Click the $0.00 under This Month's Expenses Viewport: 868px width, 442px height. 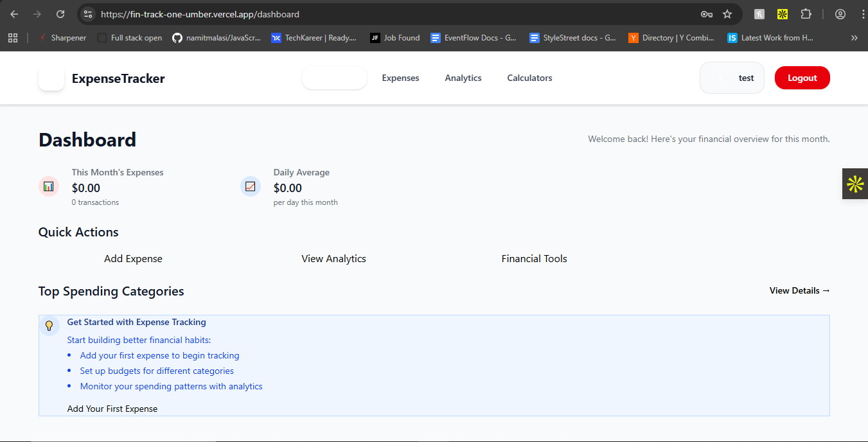click(x=86, y=188)
